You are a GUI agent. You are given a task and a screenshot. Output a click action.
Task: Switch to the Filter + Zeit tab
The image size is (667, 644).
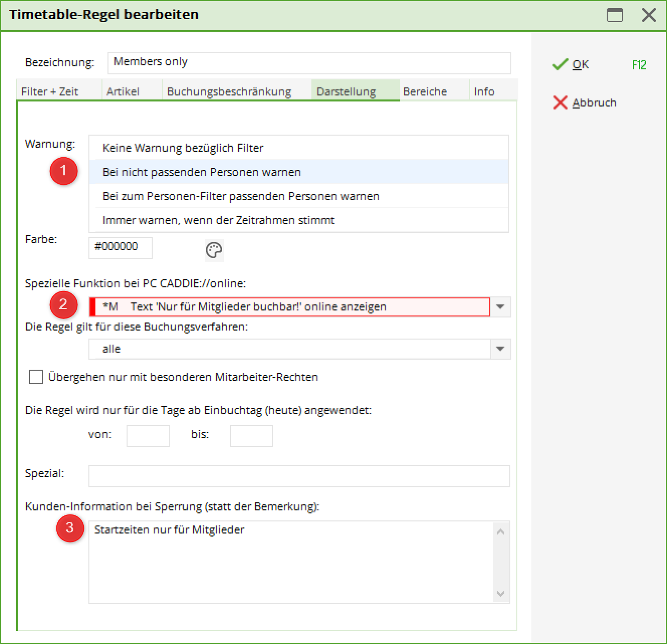[50, 91]
